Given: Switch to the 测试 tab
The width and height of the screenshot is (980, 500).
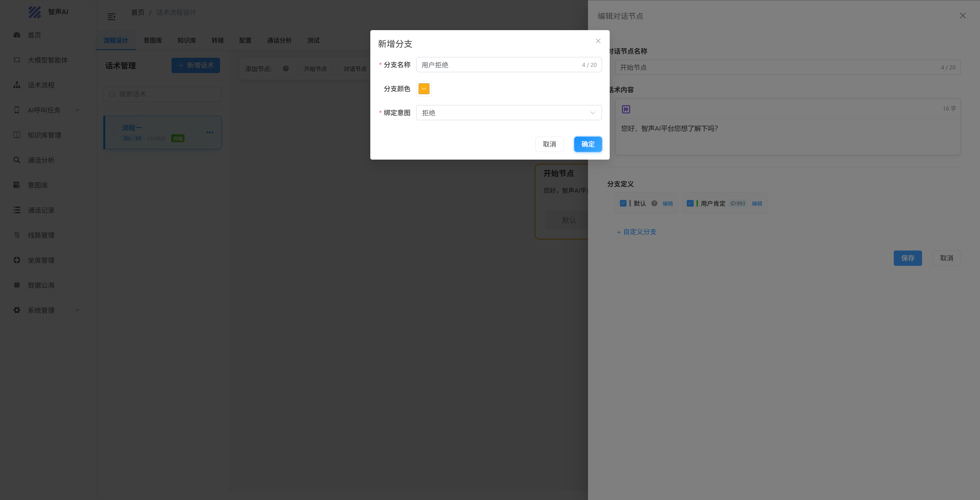Looking at the screenshot, I should pyautogui.click(x=313, y=40).
